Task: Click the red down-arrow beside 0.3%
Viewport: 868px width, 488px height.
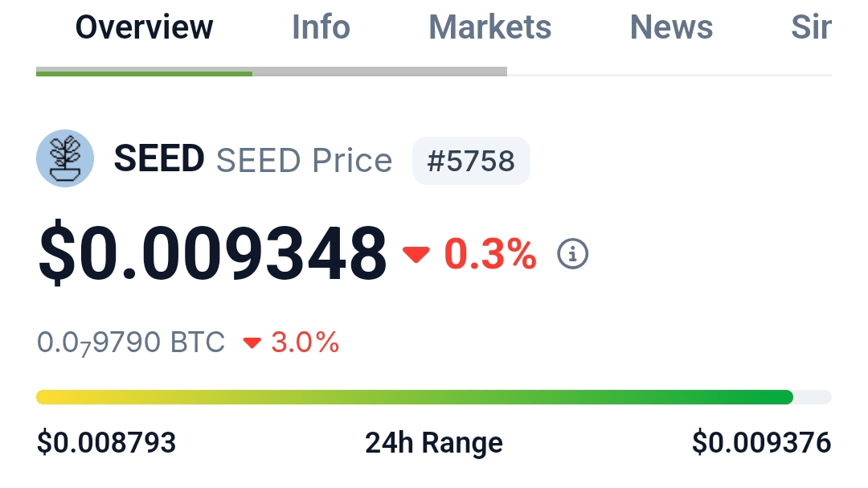Action: click(416, 254)
